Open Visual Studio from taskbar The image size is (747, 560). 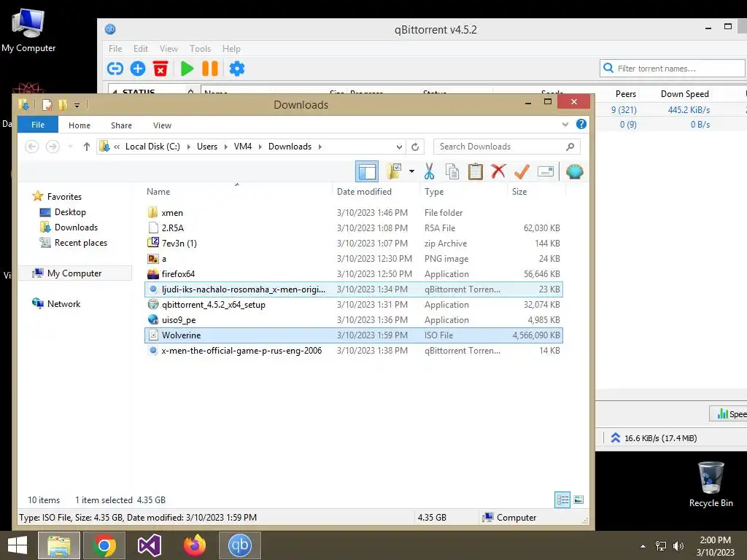[x=149, y=545]
